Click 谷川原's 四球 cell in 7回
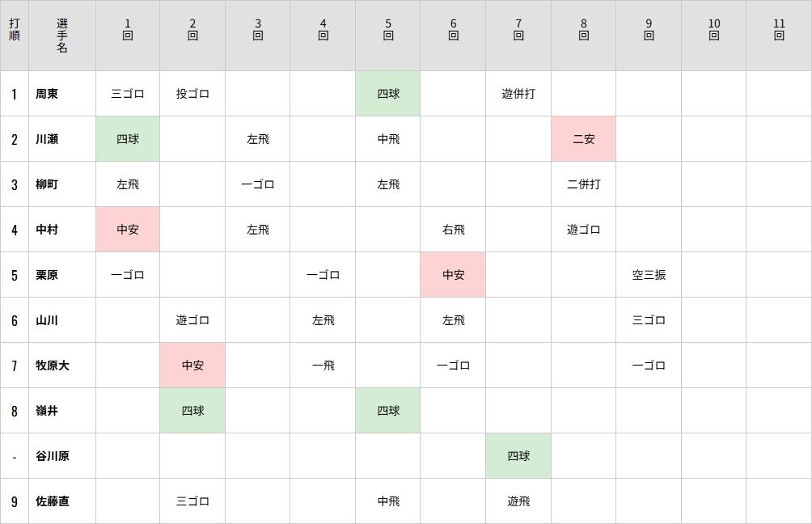Screen dimensions: 812x524 (518, 456)
